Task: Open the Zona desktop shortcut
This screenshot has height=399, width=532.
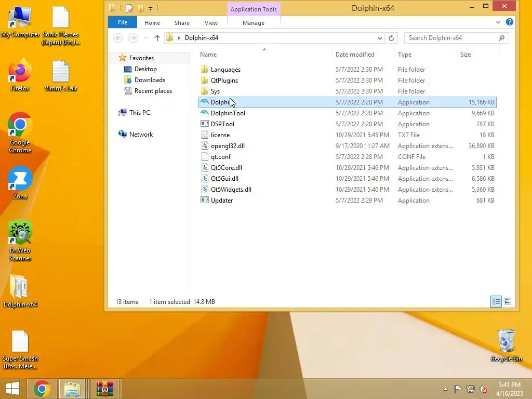Action: pos(20,183)
